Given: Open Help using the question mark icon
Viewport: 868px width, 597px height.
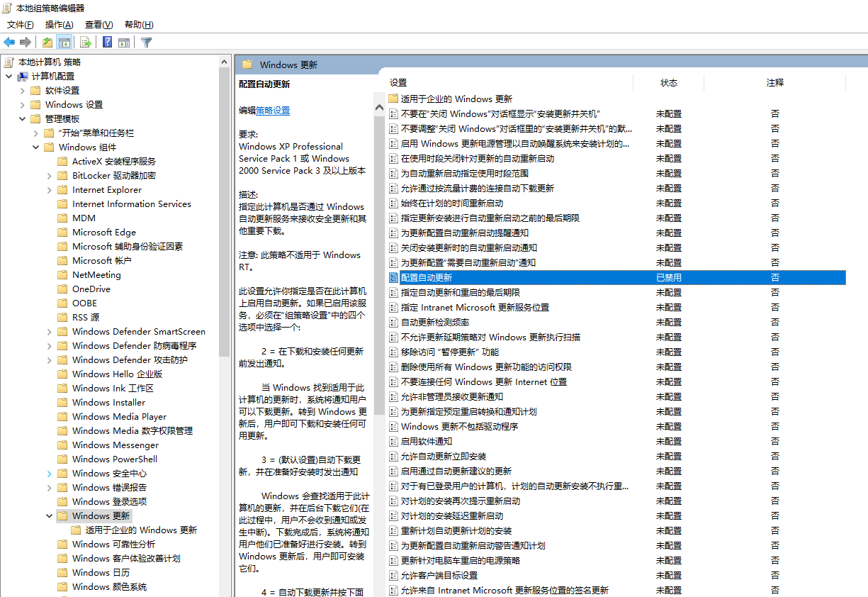Looking at the screenshot, I should coord(107,42).
